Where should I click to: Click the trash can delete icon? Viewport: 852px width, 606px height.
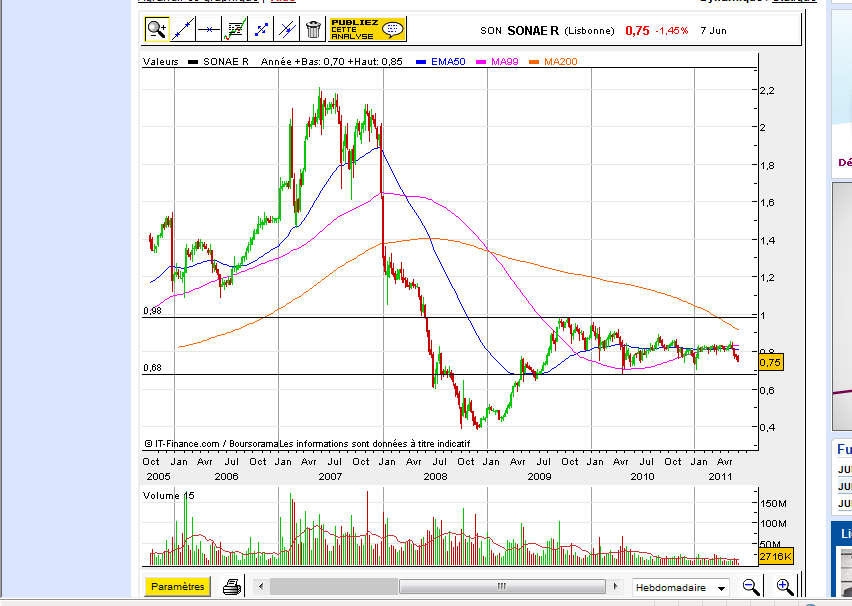pyautogui.click(x=313, y=29)
